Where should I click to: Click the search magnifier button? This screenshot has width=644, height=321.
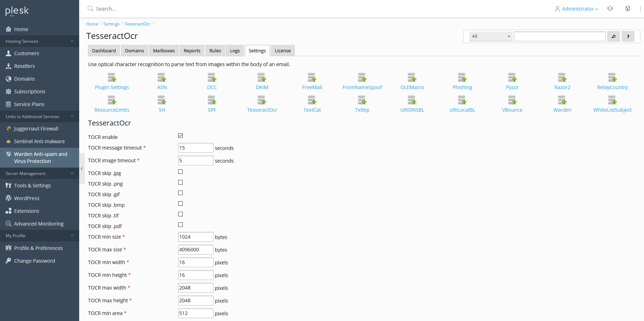pyautogui.click(x=613, y=36)
